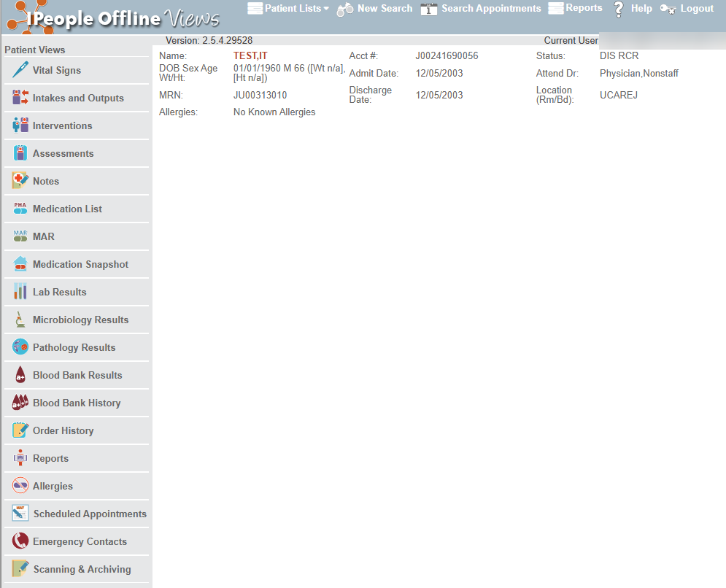Click the Microbiology Results microscope icon
The image size is (726, 588).
[x=20, y=320]
